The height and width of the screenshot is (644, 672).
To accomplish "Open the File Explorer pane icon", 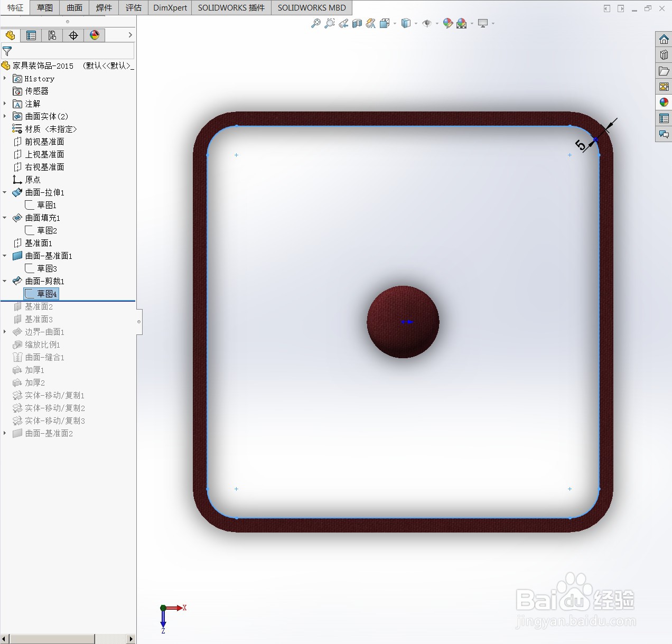I will pyautogui.click(x=664, y=71).
